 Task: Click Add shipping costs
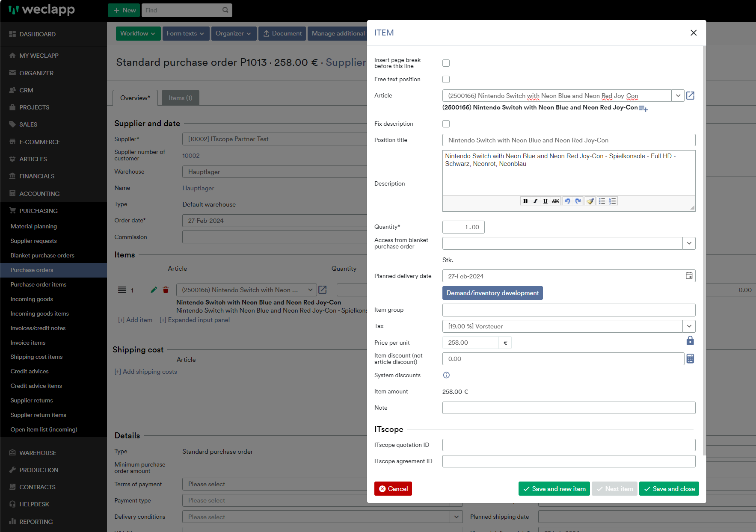coord(145,372)
